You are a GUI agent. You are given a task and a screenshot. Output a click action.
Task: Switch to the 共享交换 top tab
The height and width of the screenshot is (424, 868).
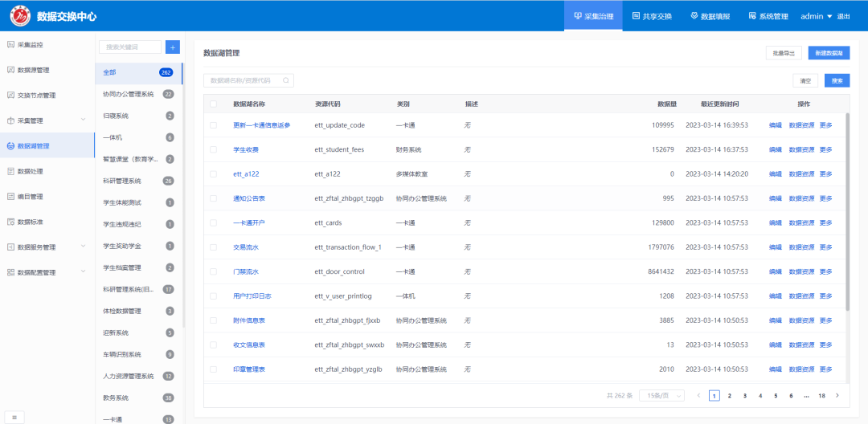pos(652,16)
